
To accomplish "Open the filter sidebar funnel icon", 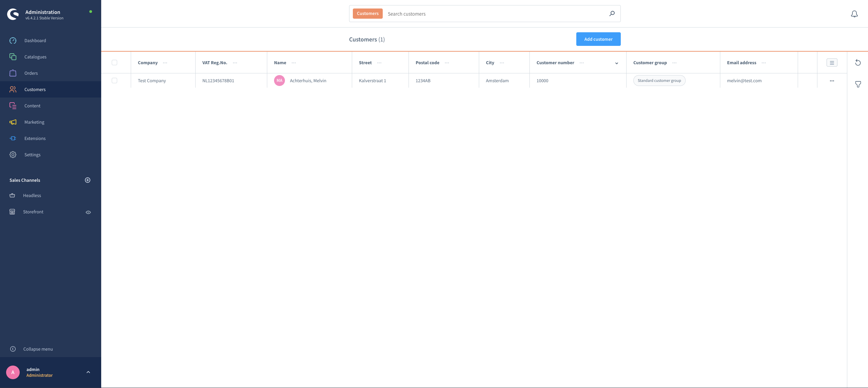I will [x=858, y=84].
